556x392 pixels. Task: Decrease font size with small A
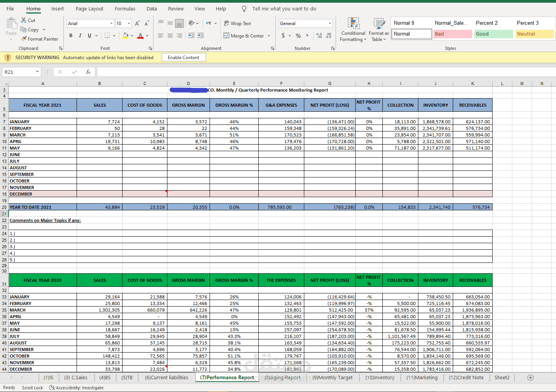pyautogui.click(x=147, y=24)
